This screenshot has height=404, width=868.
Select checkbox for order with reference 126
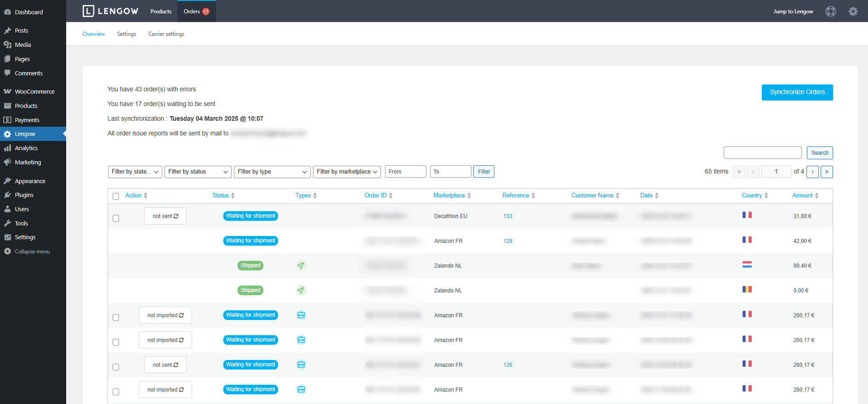(x=116, y=367)
